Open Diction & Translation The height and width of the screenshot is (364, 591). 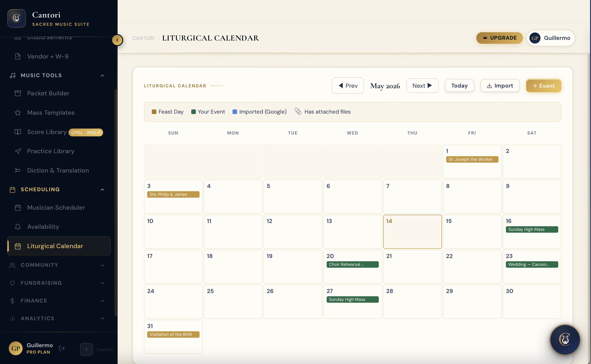pyautogui.click(x=59, y=170)
